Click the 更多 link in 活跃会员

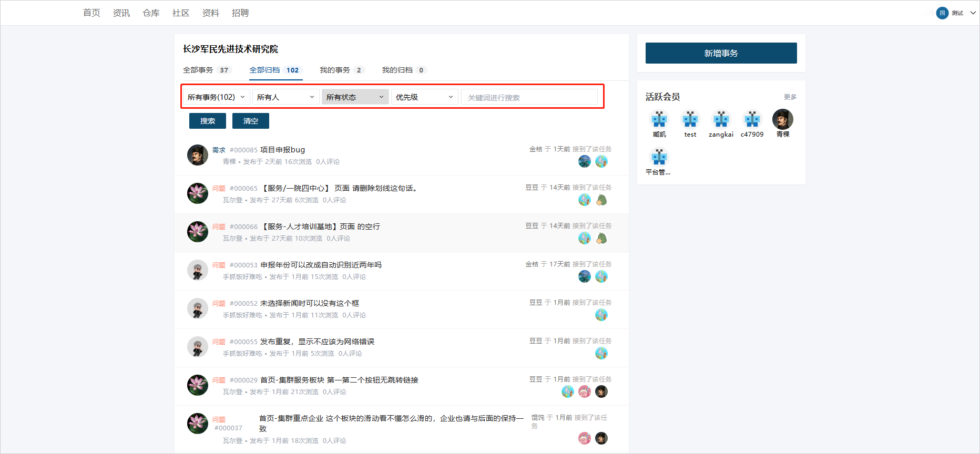[x=790, y=97]
